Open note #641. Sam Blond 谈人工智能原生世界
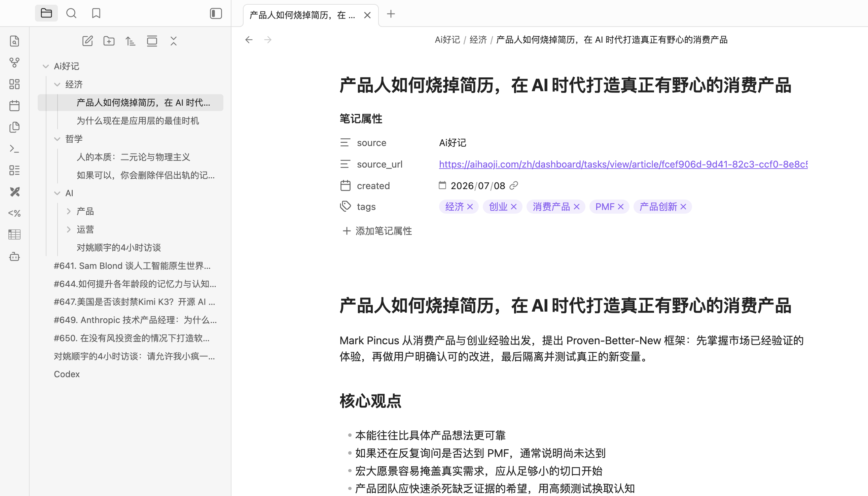 [132, 266]
